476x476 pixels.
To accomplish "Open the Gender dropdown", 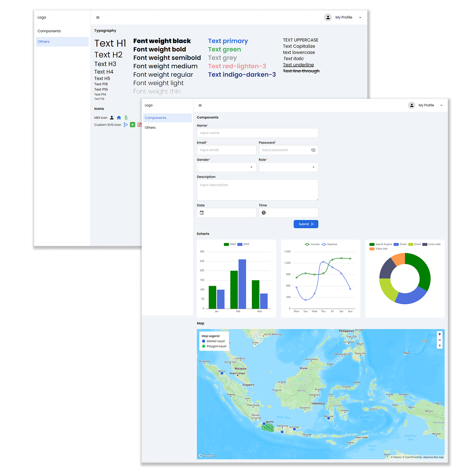I will pos(226,167).
